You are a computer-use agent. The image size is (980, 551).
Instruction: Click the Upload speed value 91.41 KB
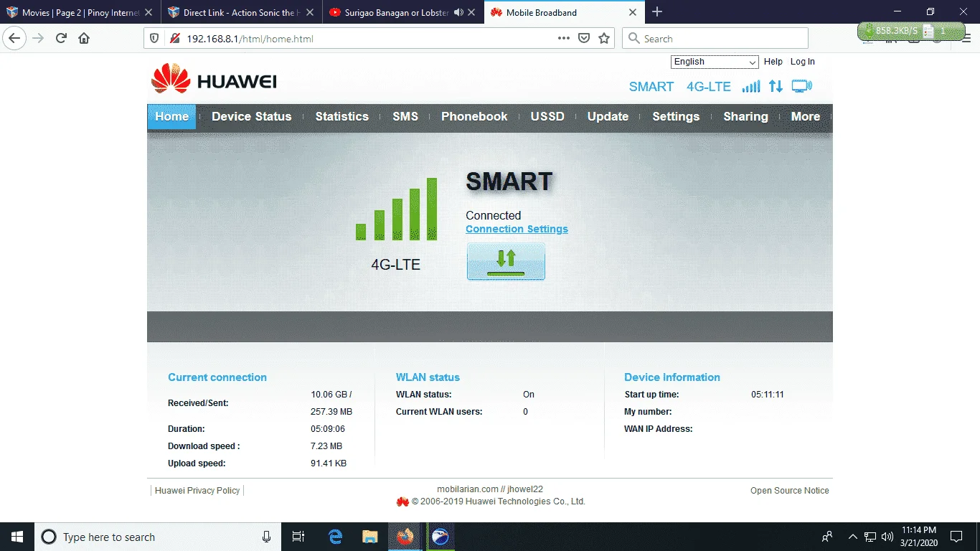click(x=329, y=463)
